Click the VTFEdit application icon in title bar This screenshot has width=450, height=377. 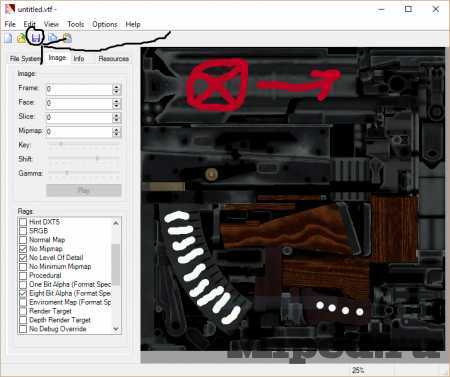10,9
